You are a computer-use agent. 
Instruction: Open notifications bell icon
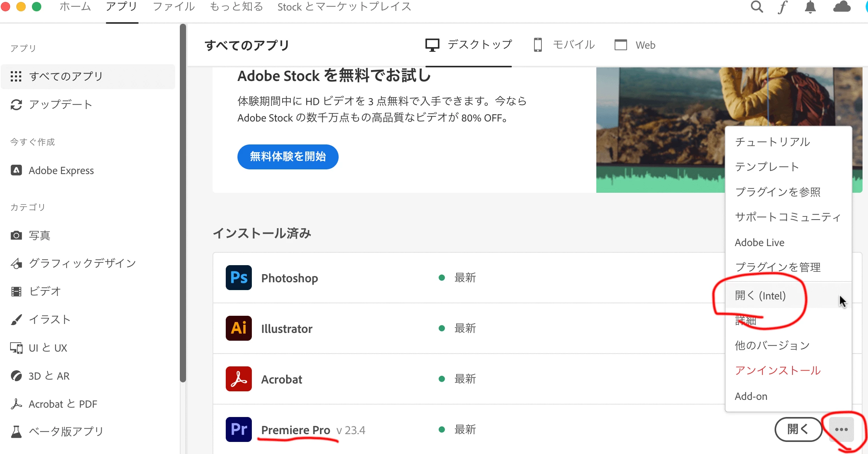point(810,7)
